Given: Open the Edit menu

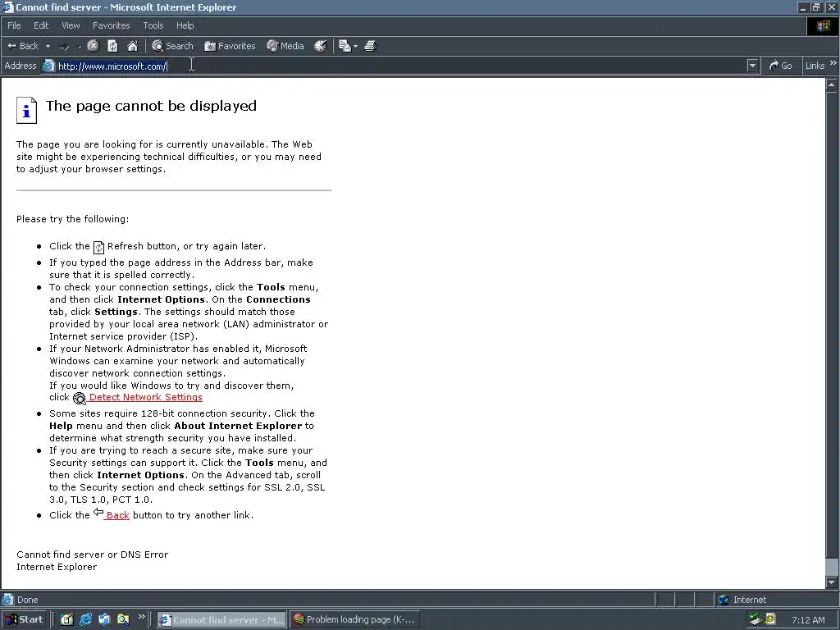Looking at the screenshot, I should pyautogui.click(x=41, y=25).
